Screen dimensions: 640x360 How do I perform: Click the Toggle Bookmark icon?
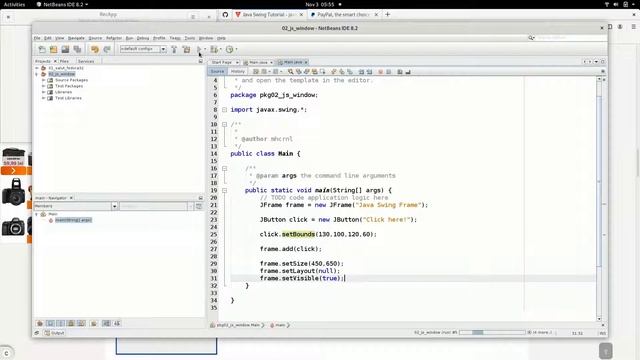click(x=350, y=71)
